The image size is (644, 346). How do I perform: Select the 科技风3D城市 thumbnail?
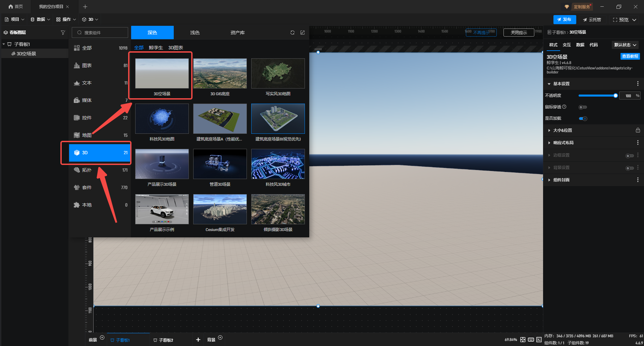(x=278, y=164)
